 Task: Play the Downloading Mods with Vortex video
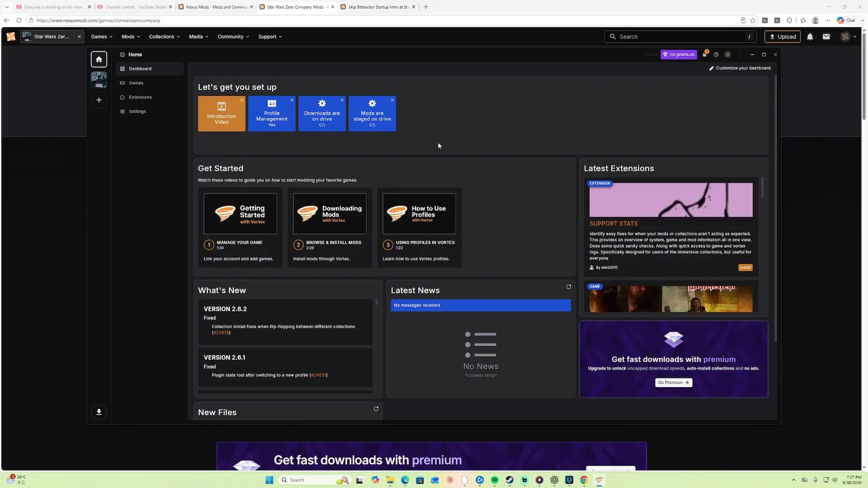pos(330,214)
